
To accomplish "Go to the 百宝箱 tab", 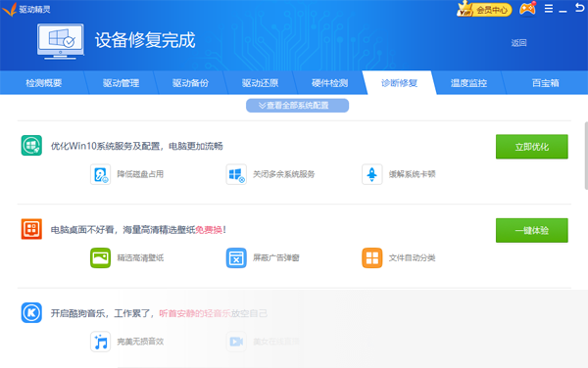I will (545, 83).
